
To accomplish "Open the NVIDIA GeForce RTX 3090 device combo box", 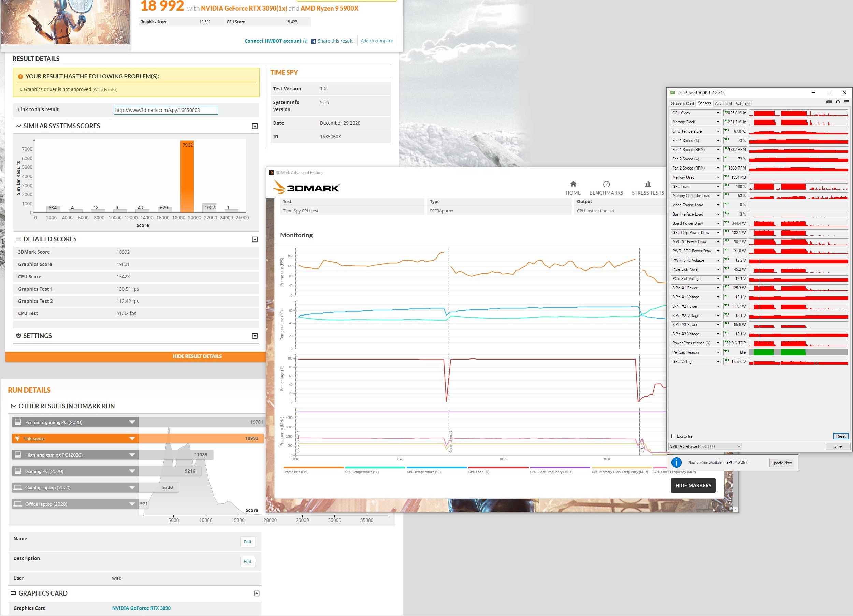I will coord(705,446).
